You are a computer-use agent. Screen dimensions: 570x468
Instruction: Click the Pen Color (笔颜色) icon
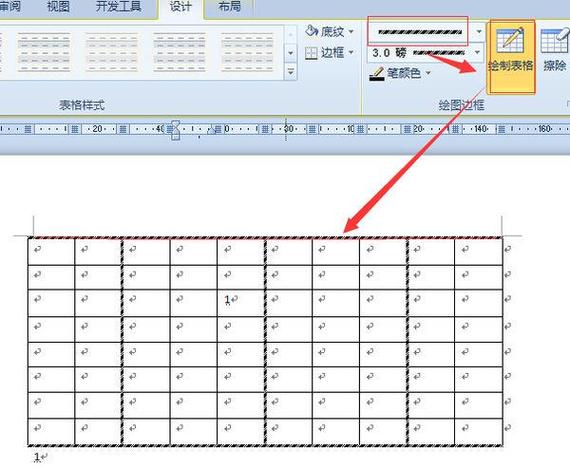(377, 74)
